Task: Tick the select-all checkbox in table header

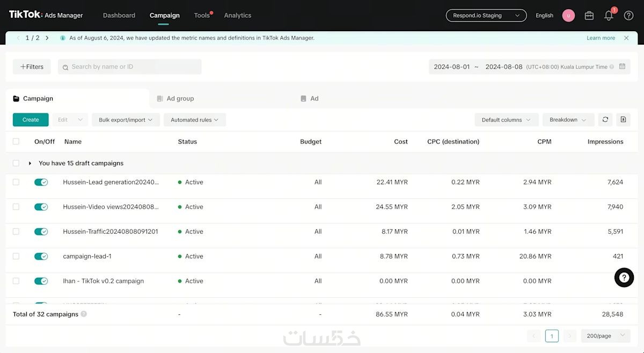Action: coord(16,142)
